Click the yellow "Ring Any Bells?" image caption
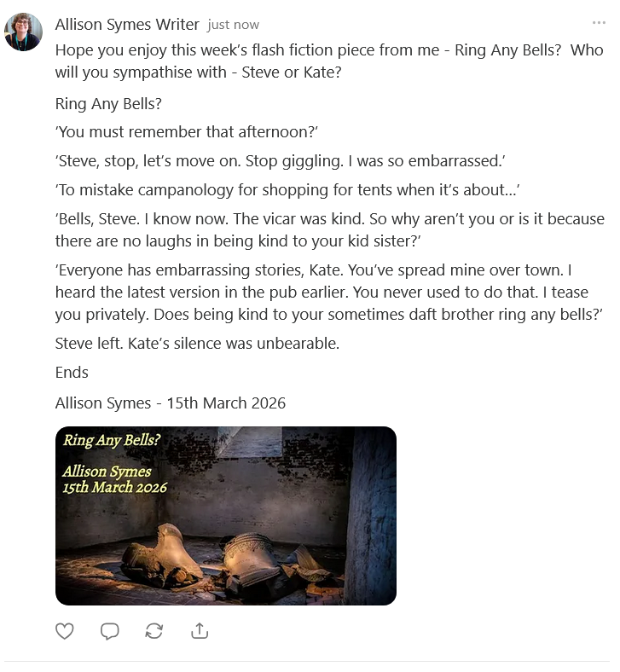620x672 pixels. (112, 441)
